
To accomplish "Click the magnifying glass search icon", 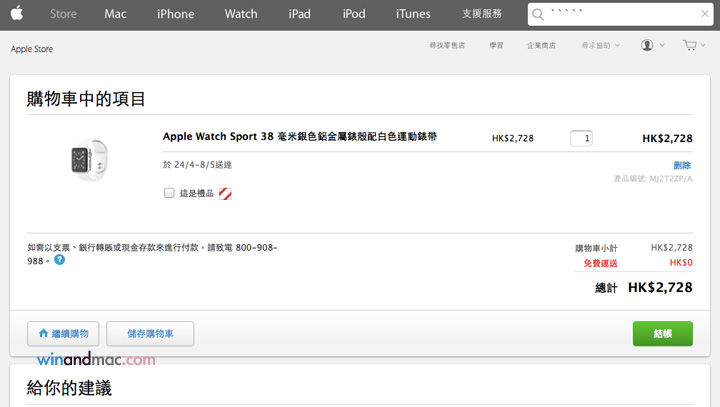I will 539,15.
